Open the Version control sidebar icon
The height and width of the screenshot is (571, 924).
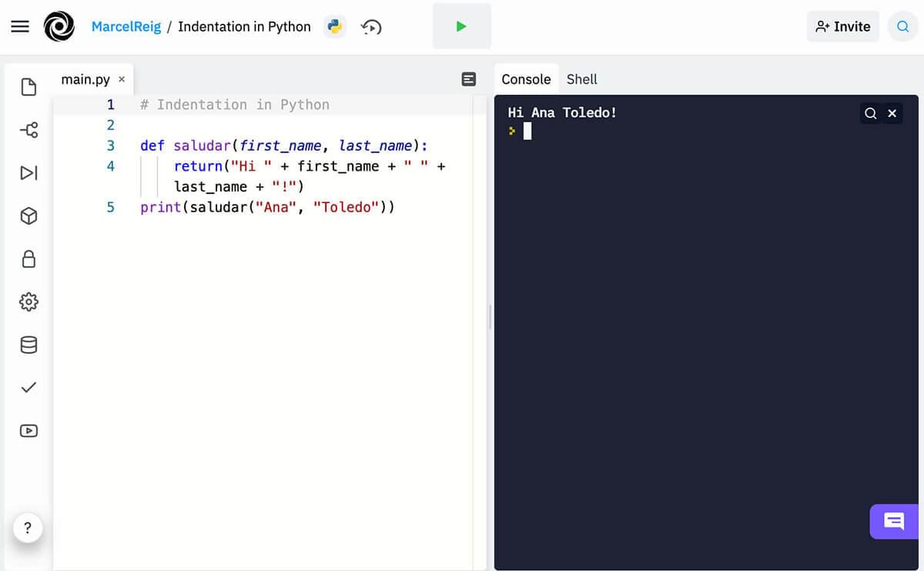28,130
